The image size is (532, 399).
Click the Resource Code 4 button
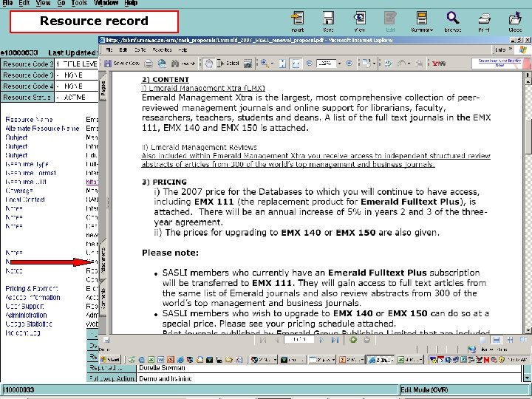click(x=27, y=86)
